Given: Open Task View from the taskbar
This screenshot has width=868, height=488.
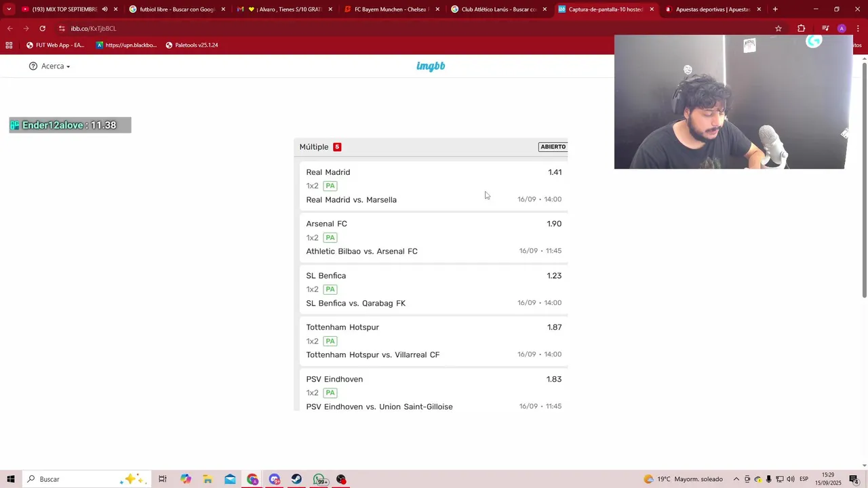Looking at the screenshot, I should click(163, 479).
